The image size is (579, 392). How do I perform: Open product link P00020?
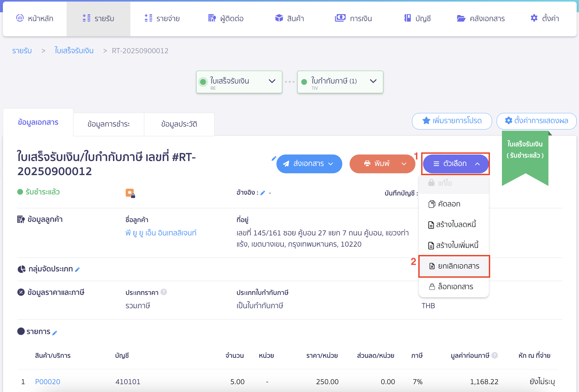point(48,382)
